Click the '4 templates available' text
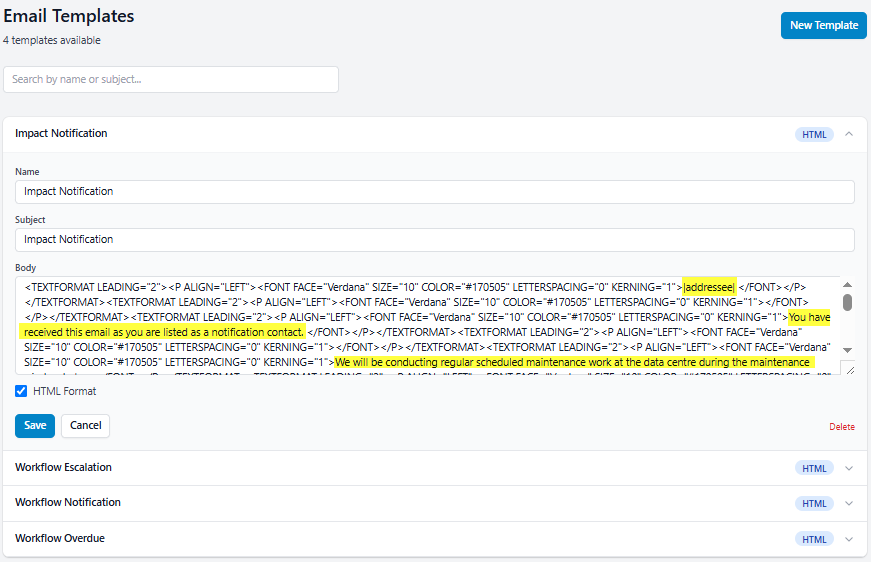This screenshot has height=562, width=871. pyautogui.click(x=52, y=40)
